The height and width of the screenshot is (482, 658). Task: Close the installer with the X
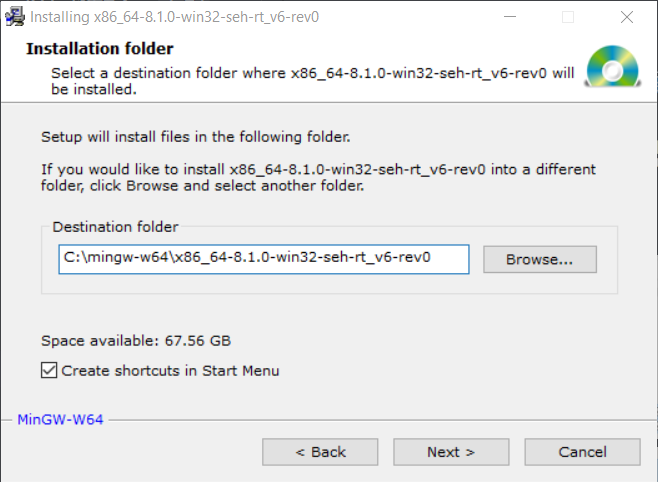(627, 17)
